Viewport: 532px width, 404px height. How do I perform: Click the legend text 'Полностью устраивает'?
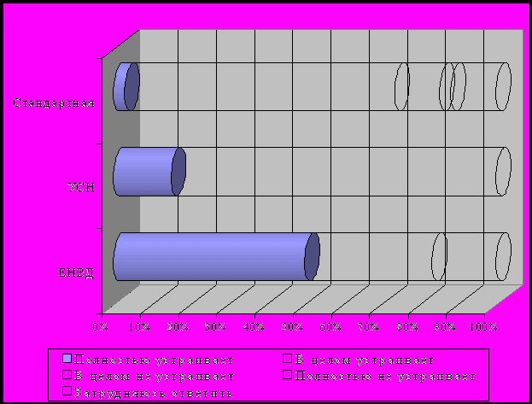click(154, 360)
